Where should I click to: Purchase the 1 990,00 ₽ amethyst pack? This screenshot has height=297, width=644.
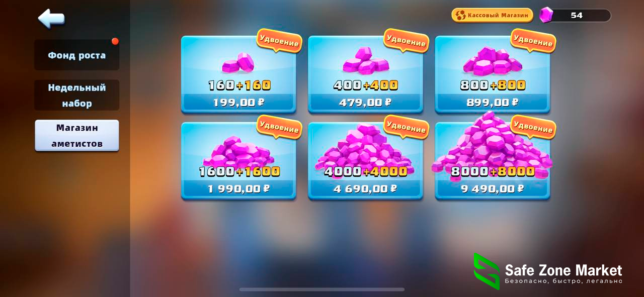pos(238,189)
